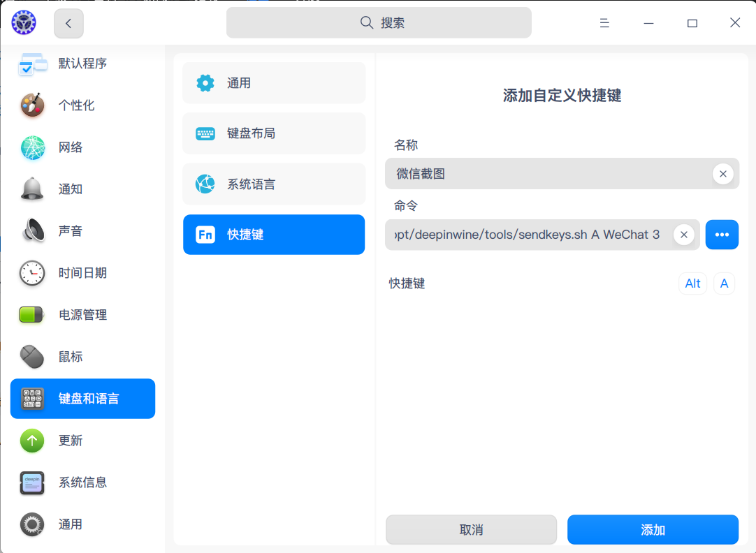Open the 系统语言 section
Image resolution: width=756 pixels, height=553 pixels.
coord(273,184)
